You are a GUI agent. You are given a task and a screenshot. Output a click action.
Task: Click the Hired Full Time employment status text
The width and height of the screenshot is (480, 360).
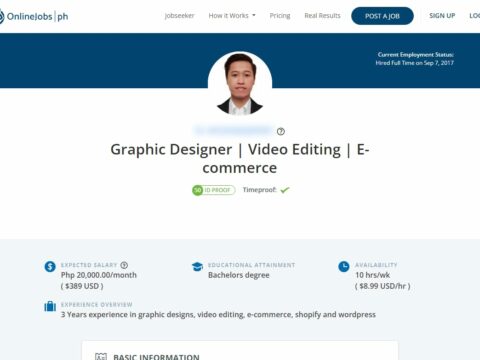pos(415,63)
